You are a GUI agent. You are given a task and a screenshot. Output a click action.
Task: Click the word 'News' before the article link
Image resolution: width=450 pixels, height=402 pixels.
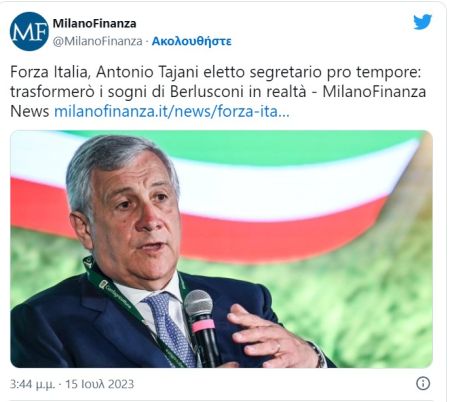(x=30, y=111)
